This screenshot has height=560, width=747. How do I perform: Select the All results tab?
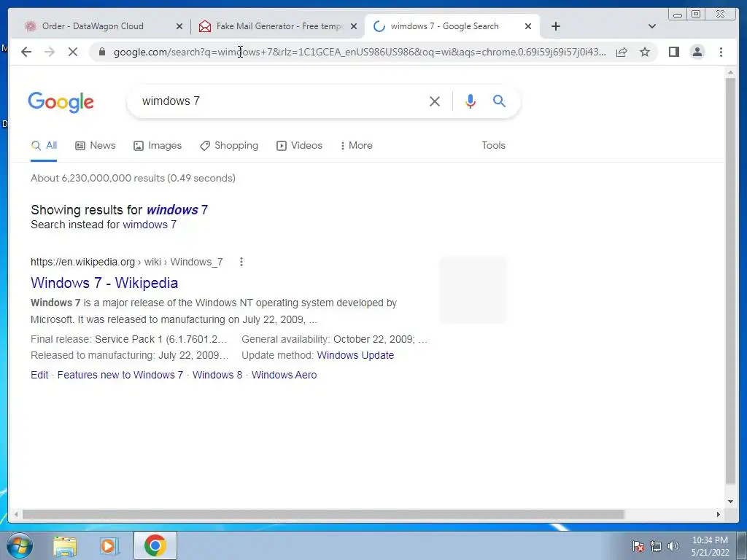click(44, 146)
